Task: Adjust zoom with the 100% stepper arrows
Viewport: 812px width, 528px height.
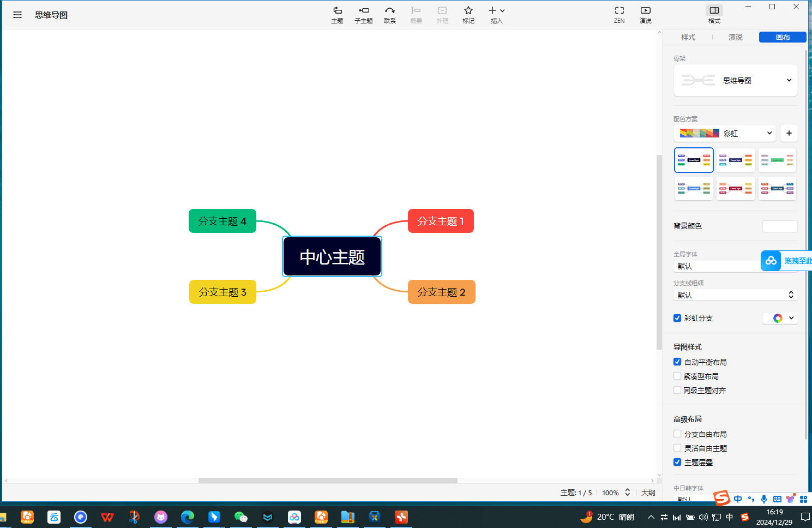Action: (x=628, y=493)
